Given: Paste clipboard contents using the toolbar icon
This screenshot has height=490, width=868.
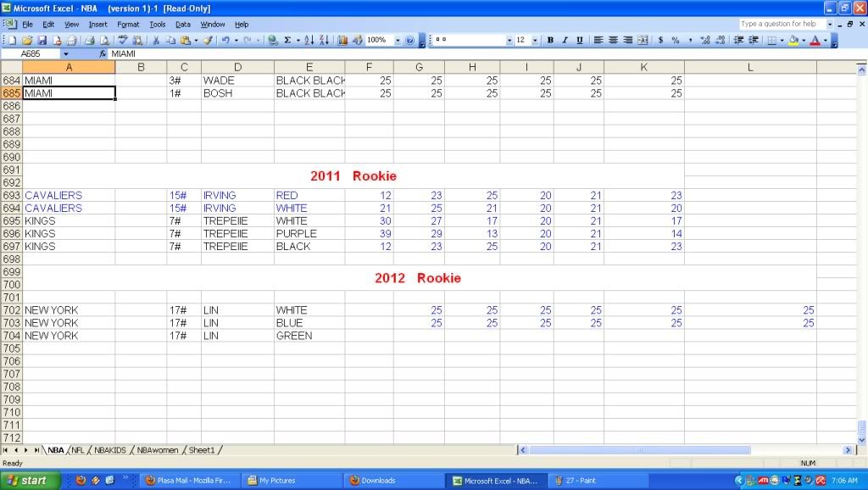Looking at the screenshot, I should tap(186, 40).
